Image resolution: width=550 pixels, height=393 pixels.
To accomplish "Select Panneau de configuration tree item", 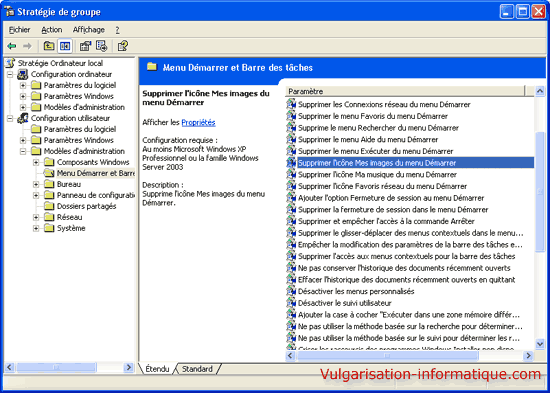I will pyautogui.click(x=96, y=195).
